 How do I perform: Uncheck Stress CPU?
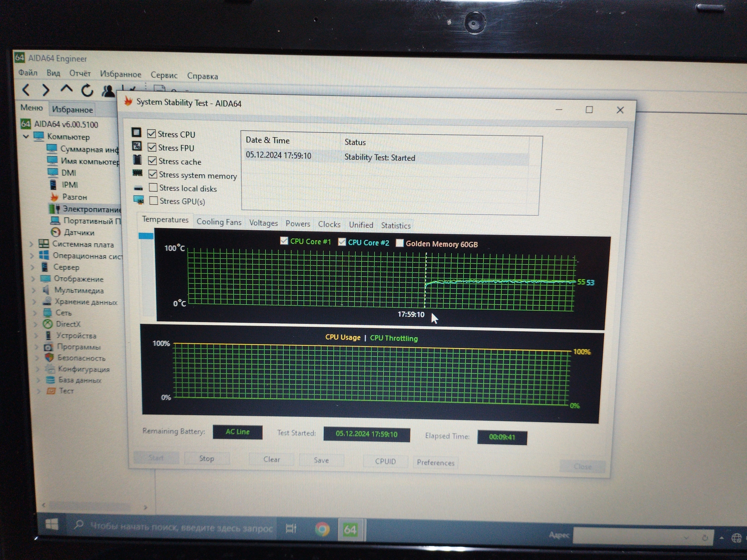pyautogui.click(x=152, y=134)
